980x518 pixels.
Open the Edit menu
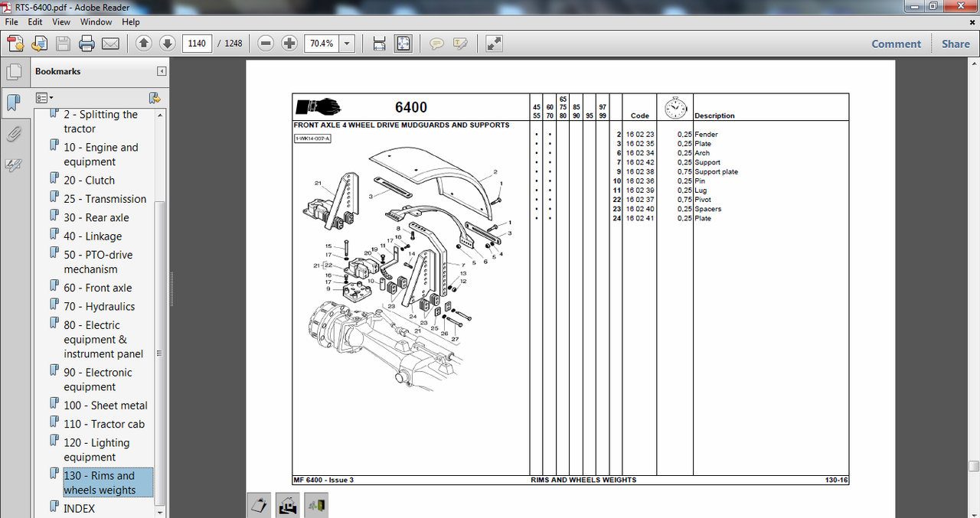click(x=35, y=22)
